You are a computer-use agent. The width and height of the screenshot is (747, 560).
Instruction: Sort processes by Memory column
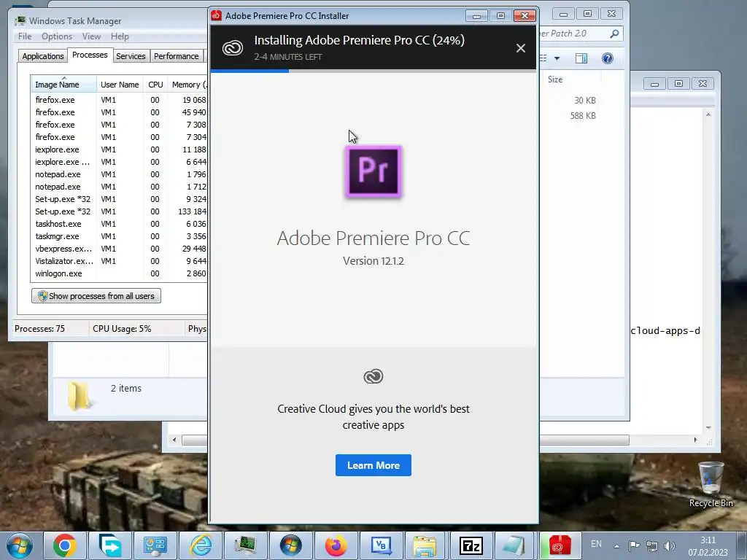(187, 85)
